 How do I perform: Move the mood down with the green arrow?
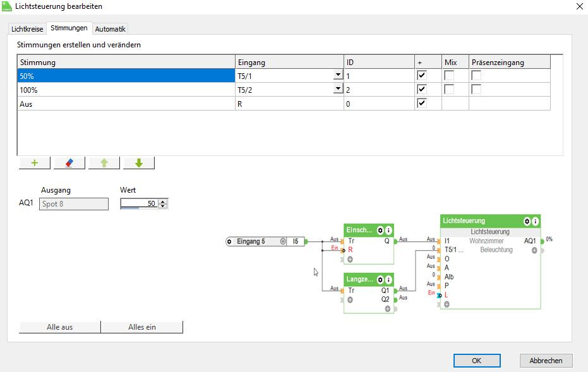point(139,163)
